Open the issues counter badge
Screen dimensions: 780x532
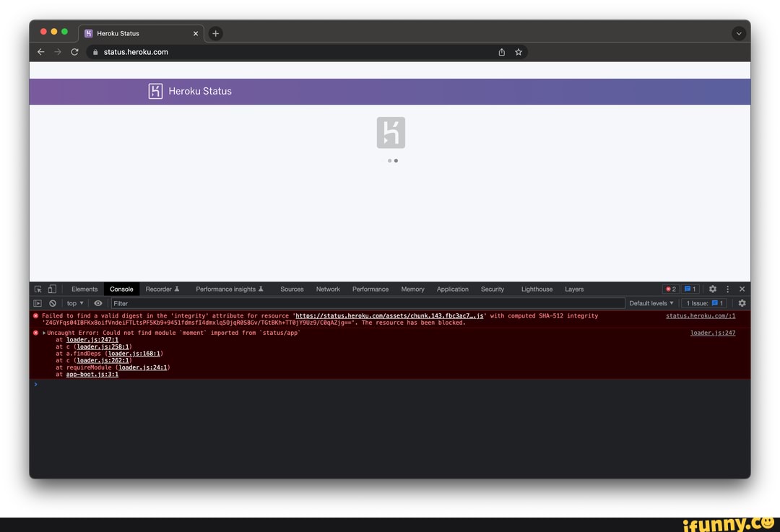tap(690, 289)
